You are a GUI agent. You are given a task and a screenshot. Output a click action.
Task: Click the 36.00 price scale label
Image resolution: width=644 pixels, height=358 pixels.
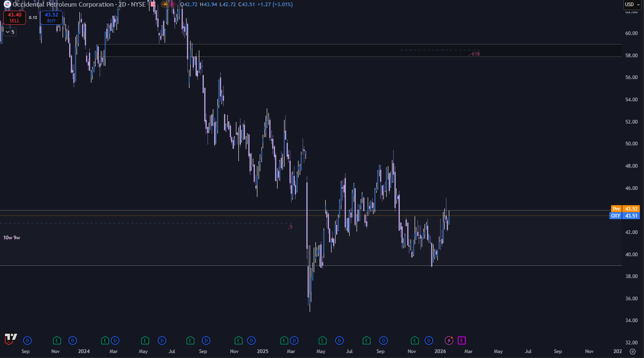coord(631,298)
